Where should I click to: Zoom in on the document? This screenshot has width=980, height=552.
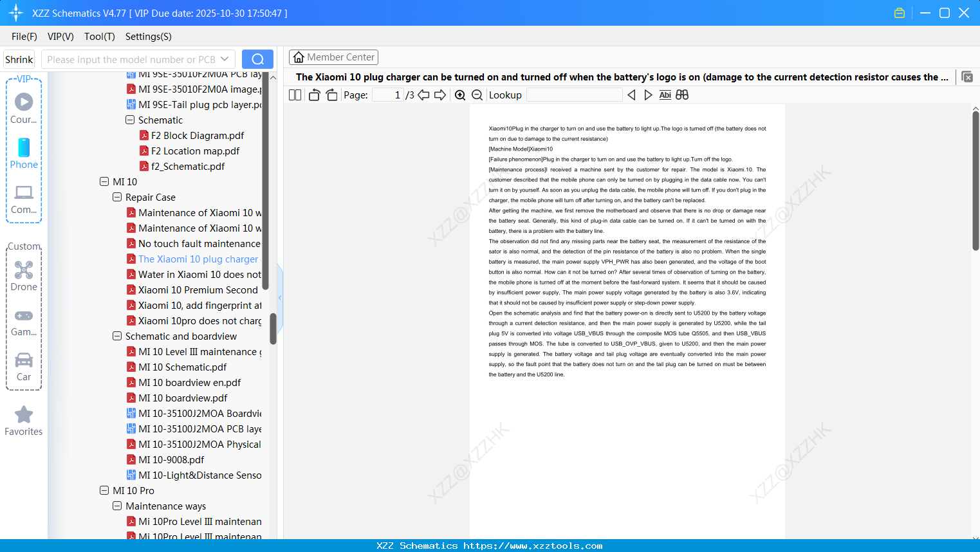(460, 95)
